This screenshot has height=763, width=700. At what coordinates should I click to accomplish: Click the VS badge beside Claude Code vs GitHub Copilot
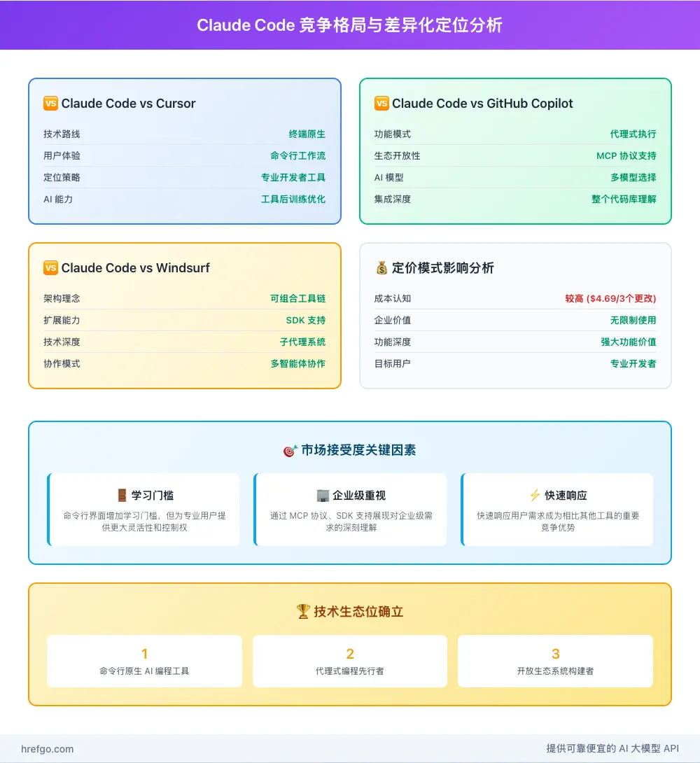point(381,103)
